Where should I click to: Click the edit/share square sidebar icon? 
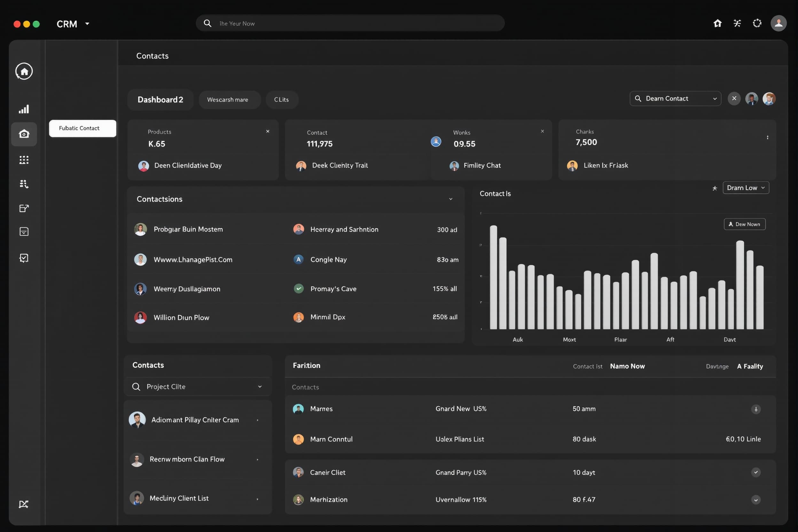pyautogui.click(x=24, y=208)
